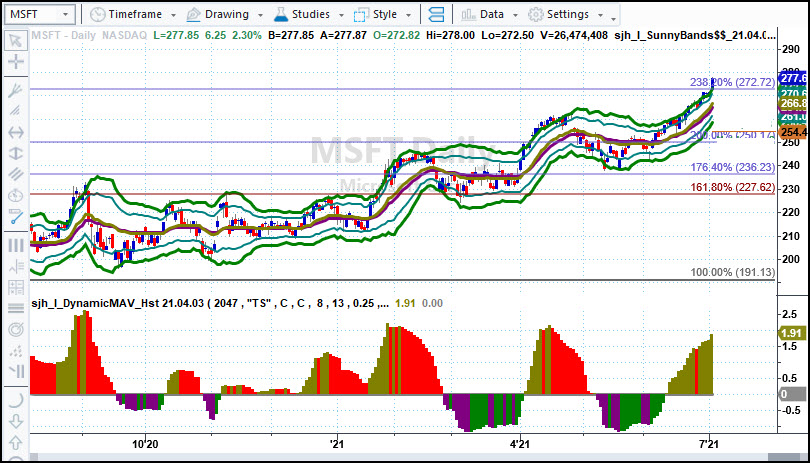810x463 pixels.
Task: Select the crosshair cursor tool
Action: coord(16,63)
